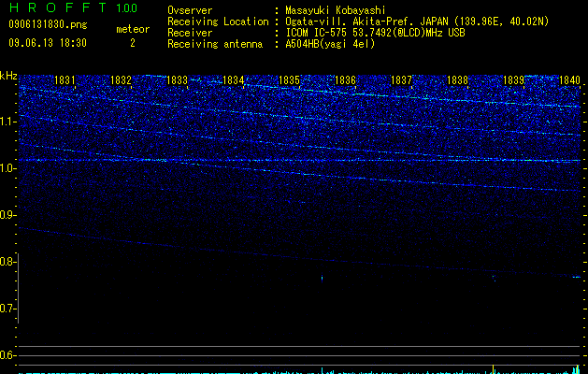Click the 09.06.13 18:30 date stamp

pyautogui.click(x=48, y=43)
